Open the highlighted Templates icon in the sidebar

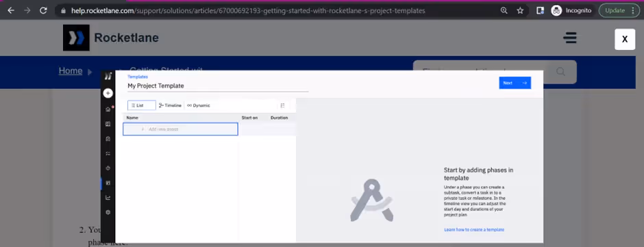coord(108,183)
